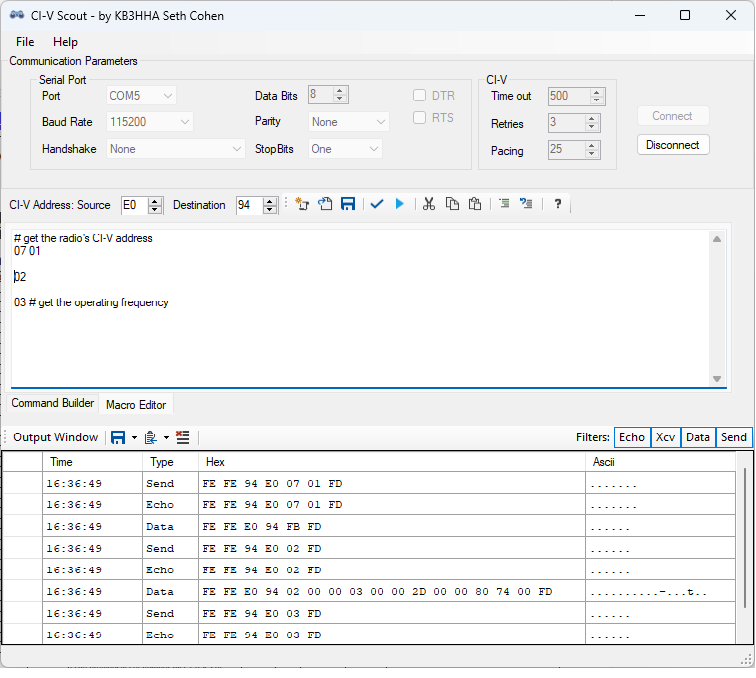Open the save output dropdown arrow
Screen dimensions: 756x678
134,437
